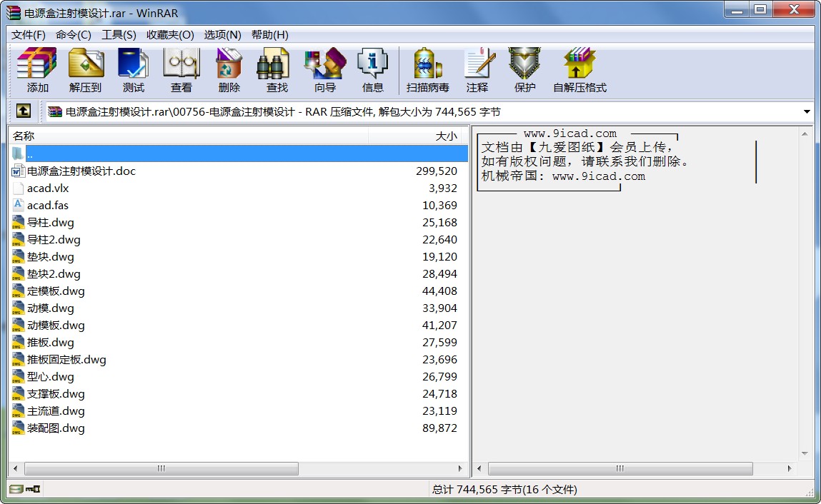Click the Protect (保护) shield icon

[x=524, y=70]
